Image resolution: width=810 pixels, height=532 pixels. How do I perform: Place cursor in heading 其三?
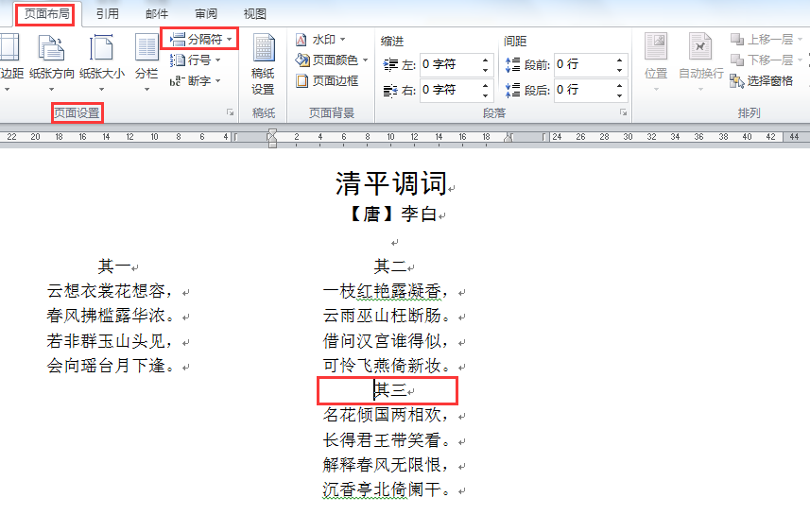tap(390, 390)
